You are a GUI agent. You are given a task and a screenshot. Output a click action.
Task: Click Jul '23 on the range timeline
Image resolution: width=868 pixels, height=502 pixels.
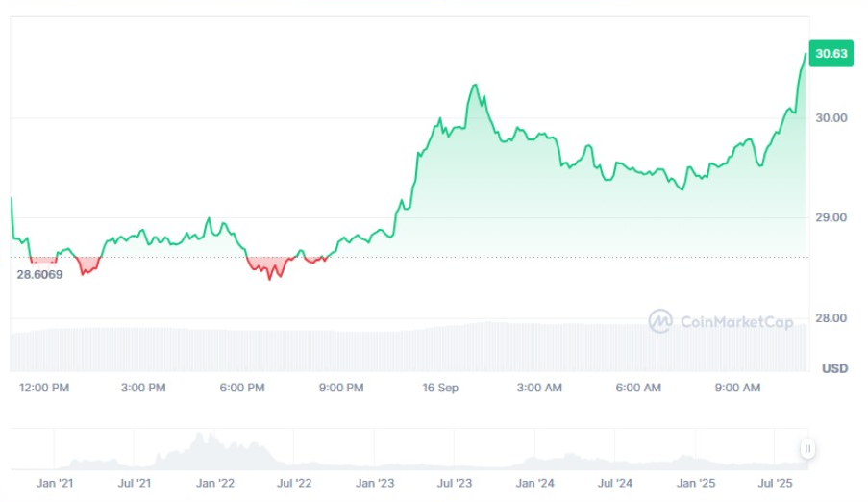(x=455, y=483)
